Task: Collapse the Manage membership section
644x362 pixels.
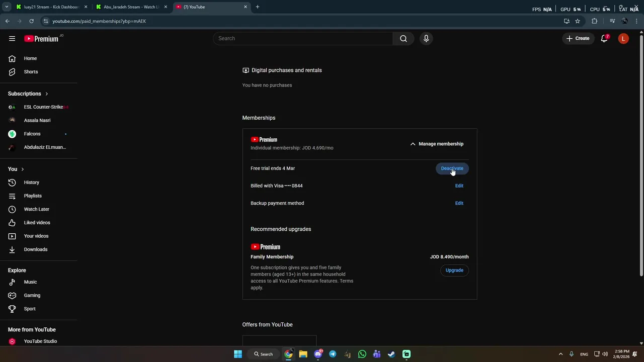Action: coord(437,144)
